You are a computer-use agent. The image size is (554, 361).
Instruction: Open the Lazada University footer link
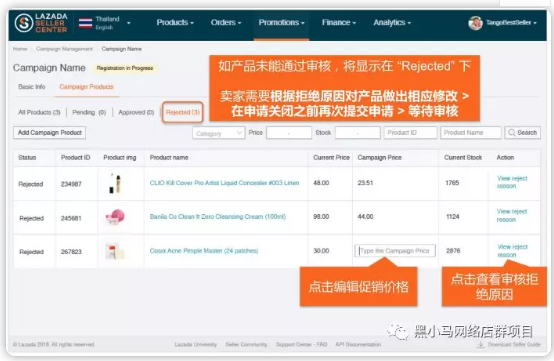tap(195, 344)
